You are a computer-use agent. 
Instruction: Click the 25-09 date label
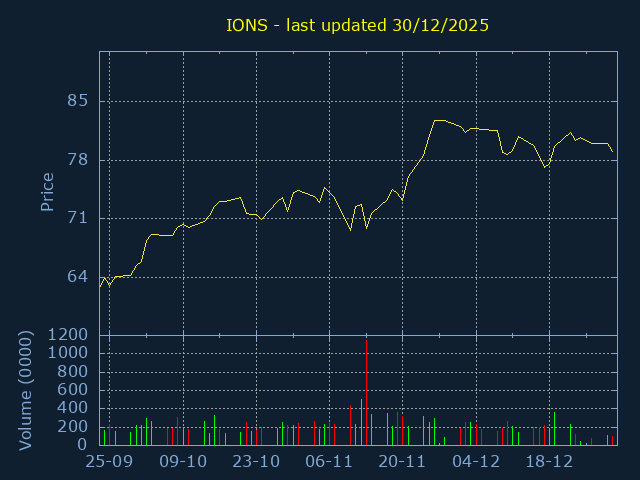[x=109, y=462]
